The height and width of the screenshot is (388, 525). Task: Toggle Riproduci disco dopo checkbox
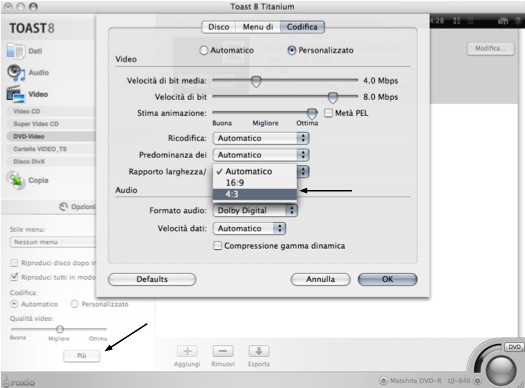click(14, 263)
